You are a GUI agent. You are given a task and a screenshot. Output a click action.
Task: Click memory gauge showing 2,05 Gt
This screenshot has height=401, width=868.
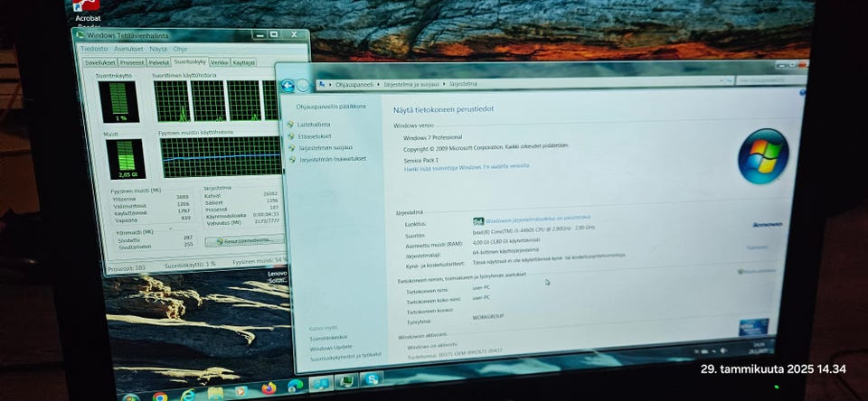click(125, 159)
